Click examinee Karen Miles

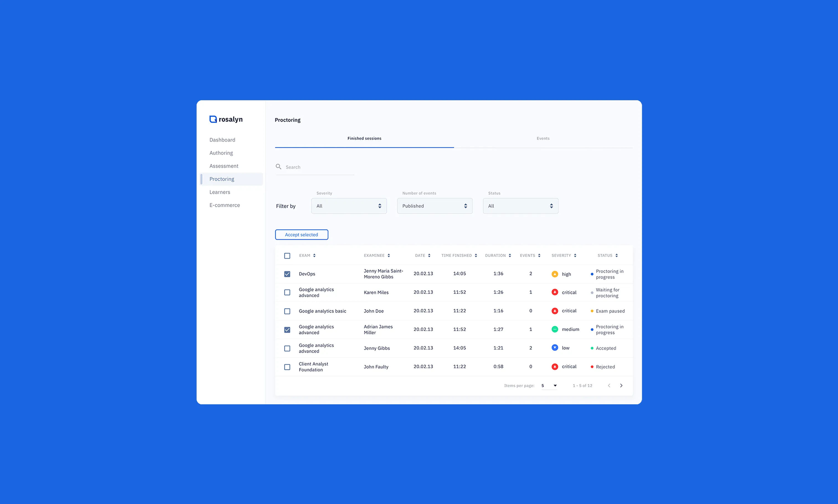coord(376,292)
